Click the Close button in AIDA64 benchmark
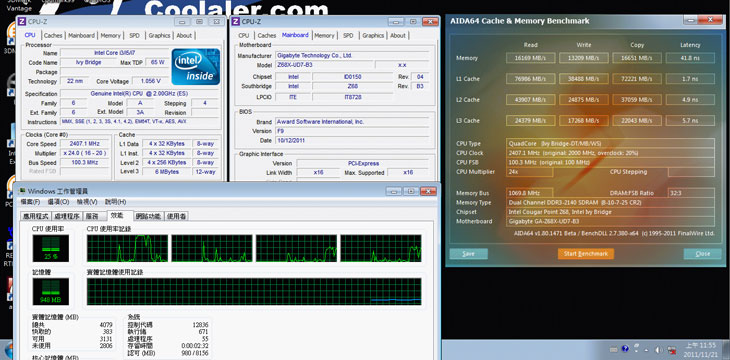730x360 pixels. coord(703,254)
